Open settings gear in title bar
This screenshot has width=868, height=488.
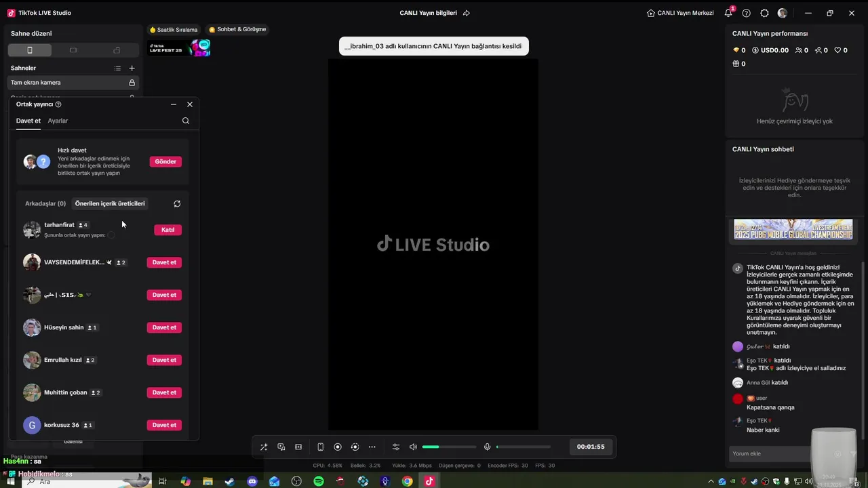coord(764,13)
